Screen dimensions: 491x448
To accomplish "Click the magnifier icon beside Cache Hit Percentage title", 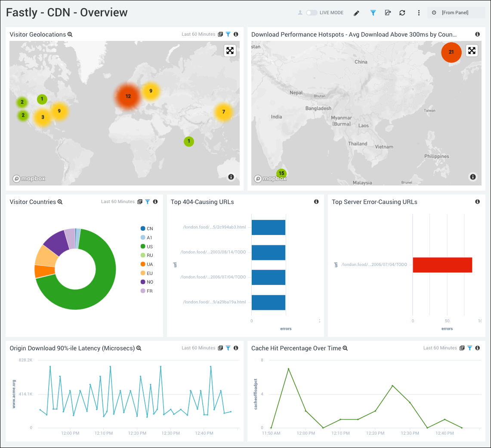I will point(344,348).
